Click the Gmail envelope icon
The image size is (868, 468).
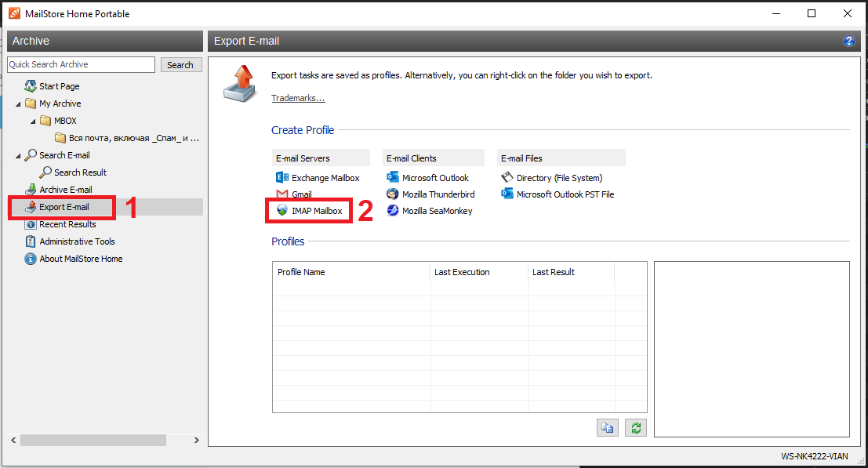click(x=282, y=194)
